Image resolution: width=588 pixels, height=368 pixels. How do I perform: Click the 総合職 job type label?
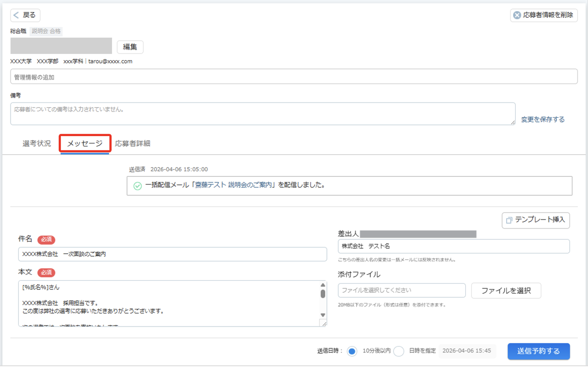18,31
